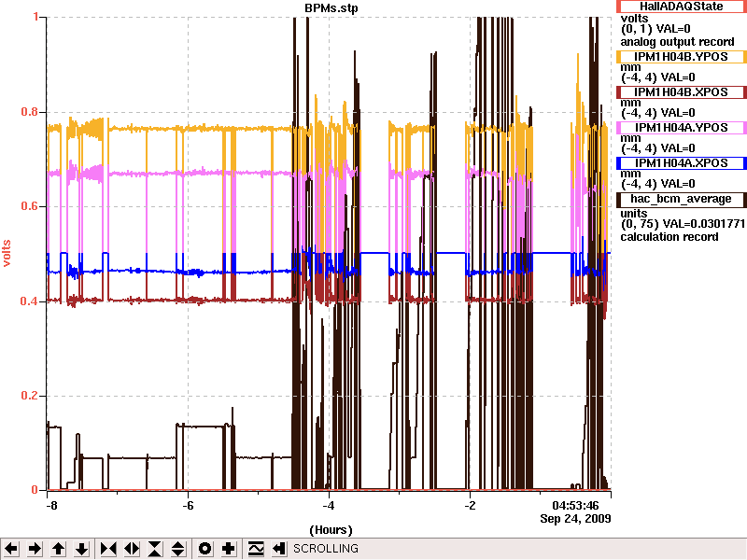The image size is (747, 560).
Task: Click the 0.2 tick label on y-axis
Action: click(30, 396)
